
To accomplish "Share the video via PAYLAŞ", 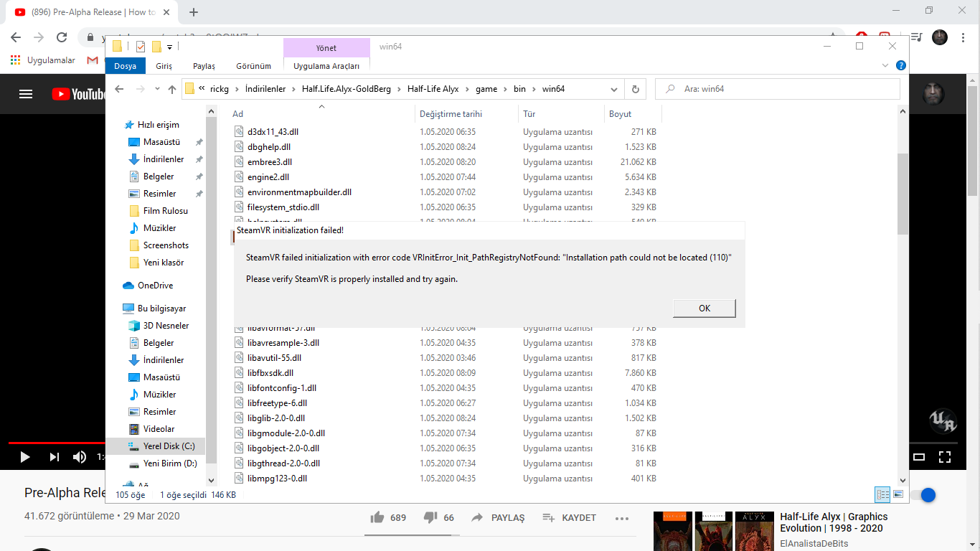I will tap(498, 518).
